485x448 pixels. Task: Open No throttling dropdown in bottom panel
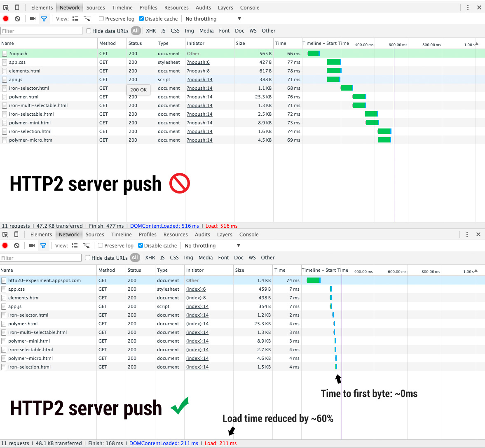pos(212,246)
